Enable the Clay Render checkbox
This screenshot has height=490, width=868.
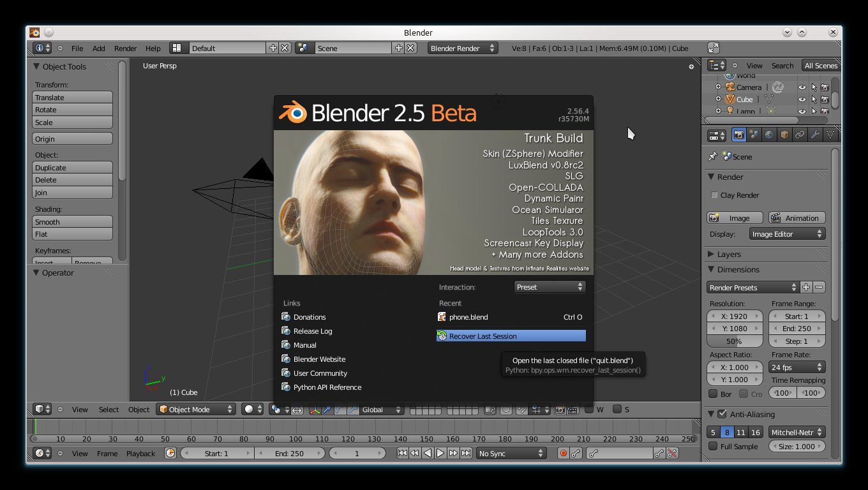pos(714,195)
